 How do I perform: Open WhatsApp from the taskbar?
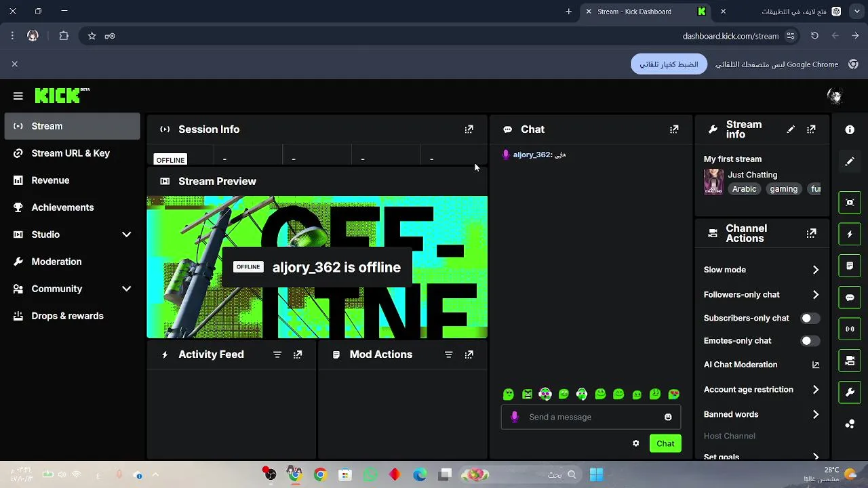(370, 475)
